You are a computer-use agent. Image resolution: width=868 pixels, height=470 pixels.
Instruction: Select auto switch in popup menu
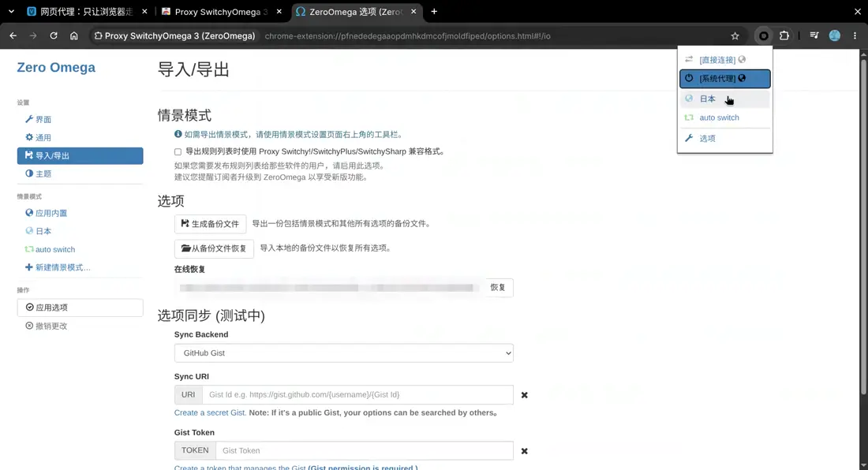(x=724, y=117)
